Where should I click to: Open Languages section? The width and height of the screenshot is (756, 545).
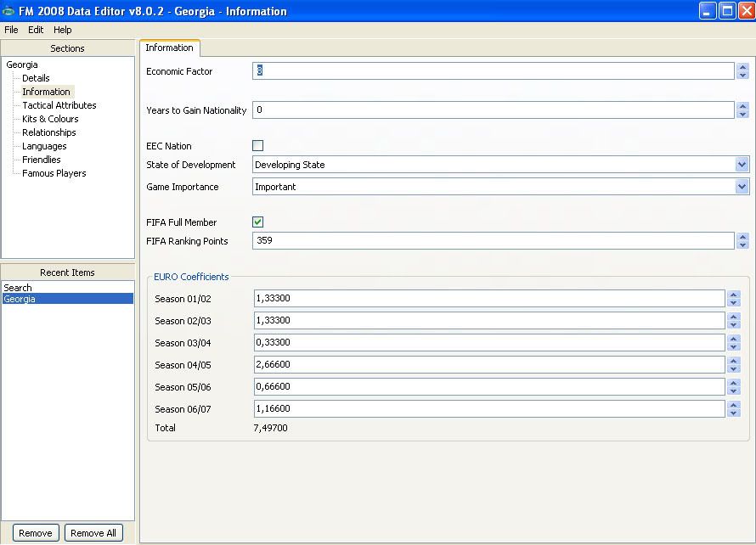click(x=44, y=146)
